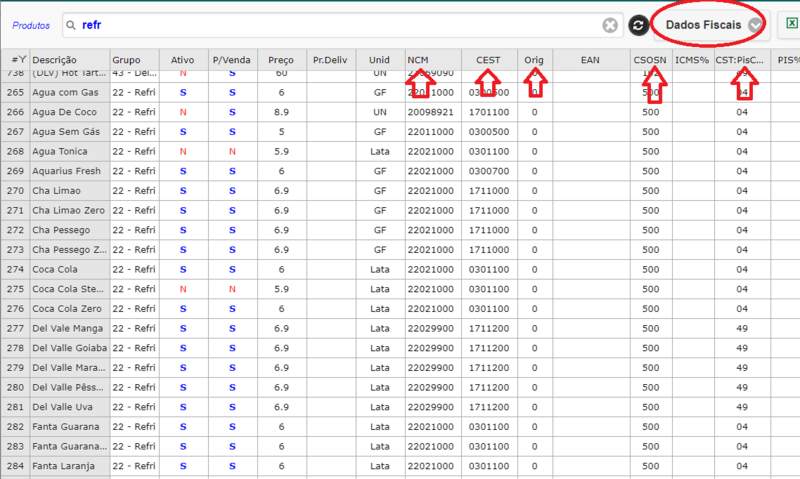
Task: Sort by the Descrição column header
Action: pos(70,60)
